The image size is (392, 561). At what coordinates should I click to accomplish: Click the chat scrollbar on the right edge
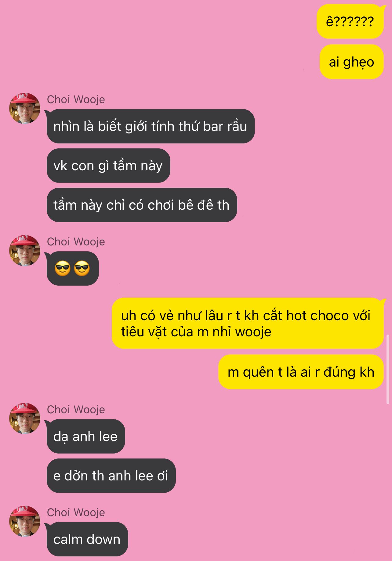coord(388,369)
